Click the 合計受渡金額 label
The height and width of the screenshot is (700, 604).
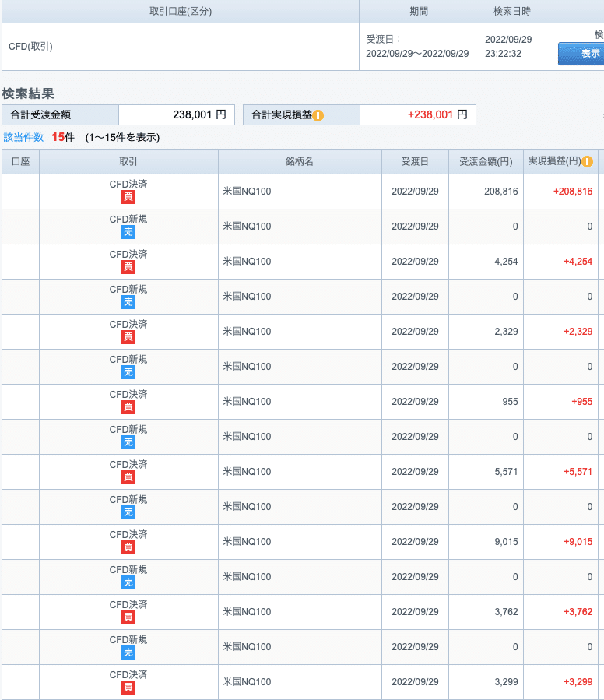tap(40, 114)
